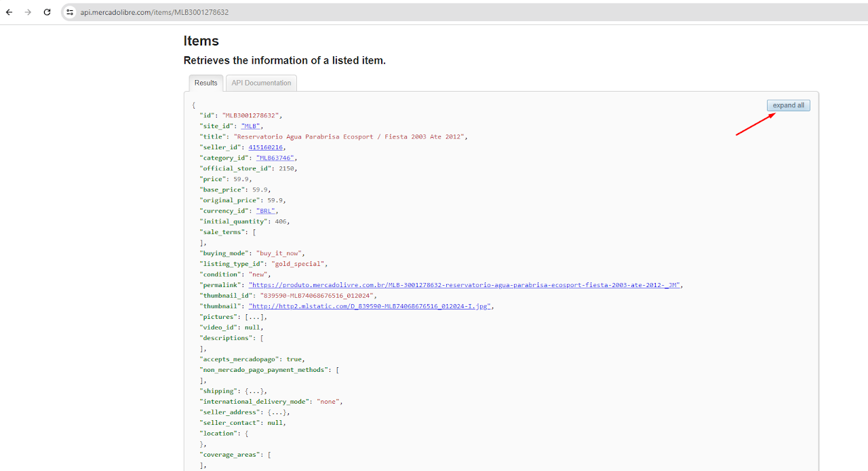
Task: Click the "sale_terms" key
Action: pyautogui.click(x=222, y=232)
